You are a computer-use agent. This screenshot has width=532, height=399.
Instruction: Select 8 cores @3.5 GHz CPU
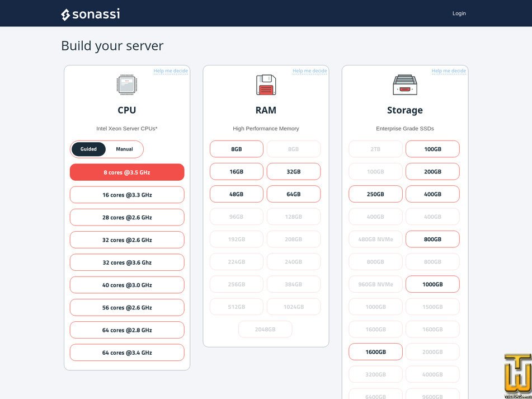coord(127,172)
